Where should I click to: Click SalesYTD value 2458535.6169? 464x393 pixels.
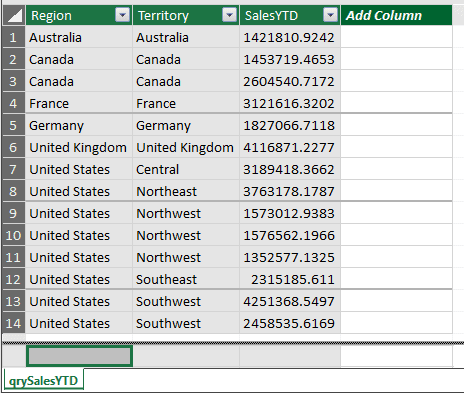(290, 323)
